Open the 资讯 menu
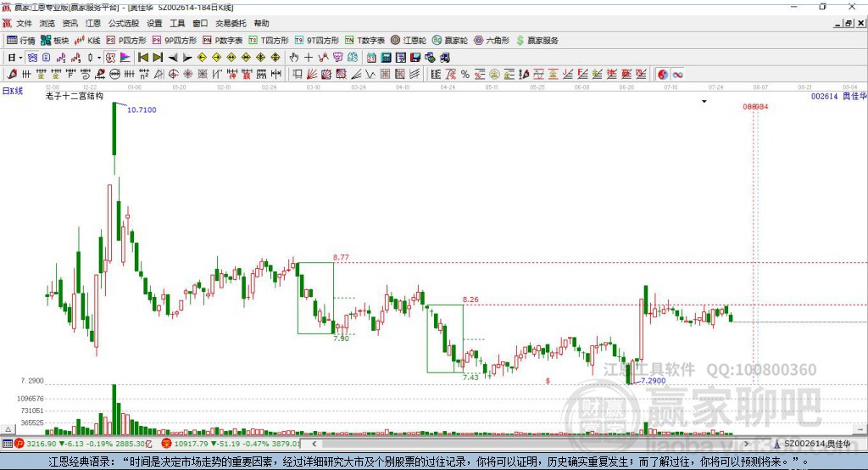The width and height of the screenshot is (868, 470). tap(70, 23)
